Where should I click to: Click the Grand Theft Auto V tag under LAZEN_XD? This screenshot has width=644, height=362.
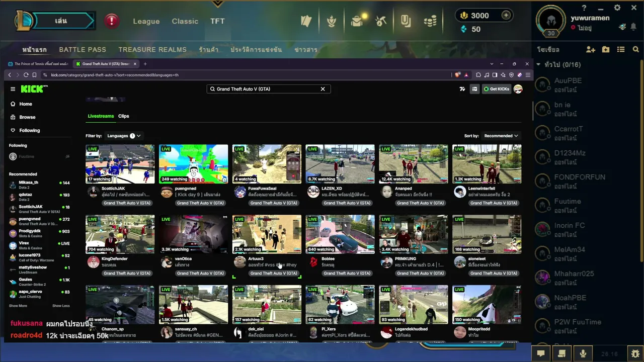347,203
